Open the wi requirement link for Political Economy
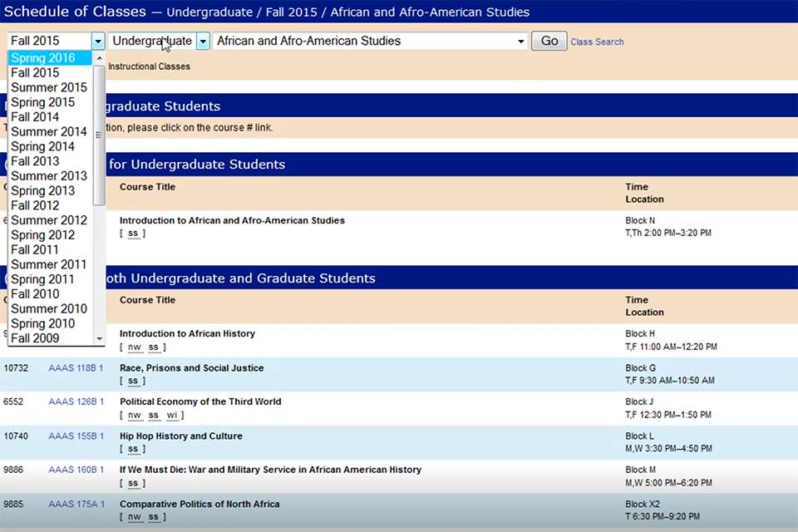The image size is (798, 532). [173, 415]
